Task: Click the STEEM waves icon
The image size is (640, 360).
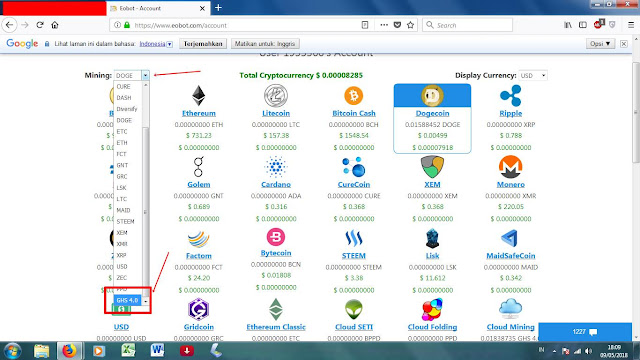Action: click(353, 238)
